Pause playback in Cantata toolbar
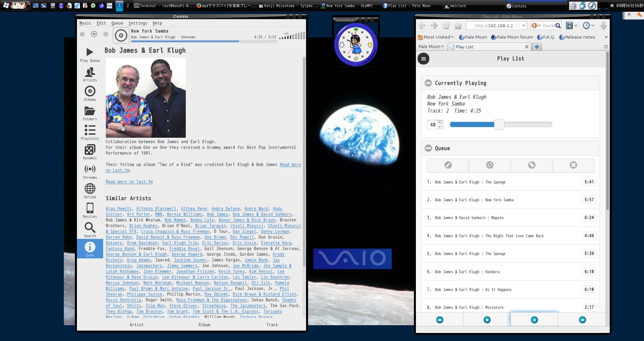 tap(94, 34)
